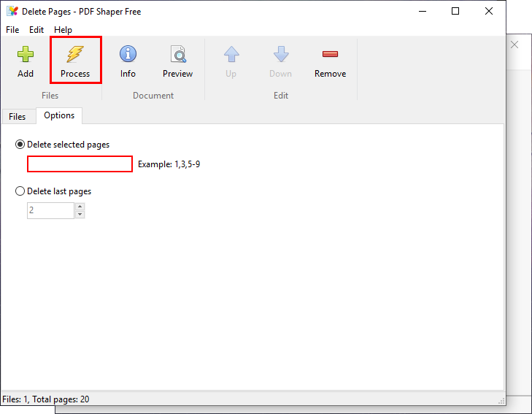Open the Help menu
532x414 pixels.
click(x=63, y=30)
